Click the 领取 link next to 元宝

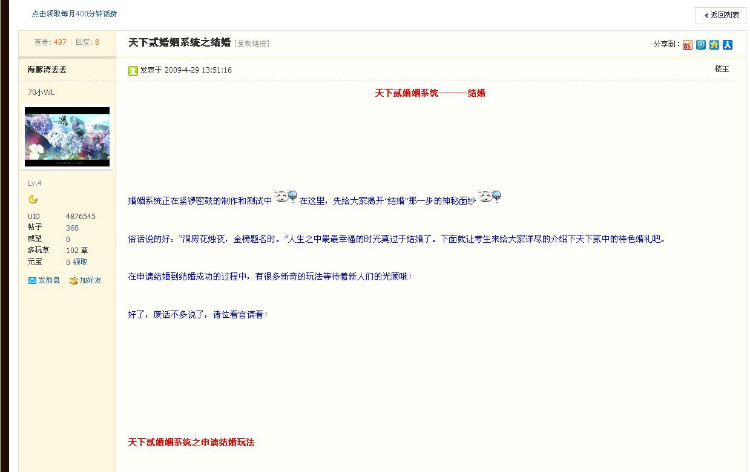(x=80, y=262)
